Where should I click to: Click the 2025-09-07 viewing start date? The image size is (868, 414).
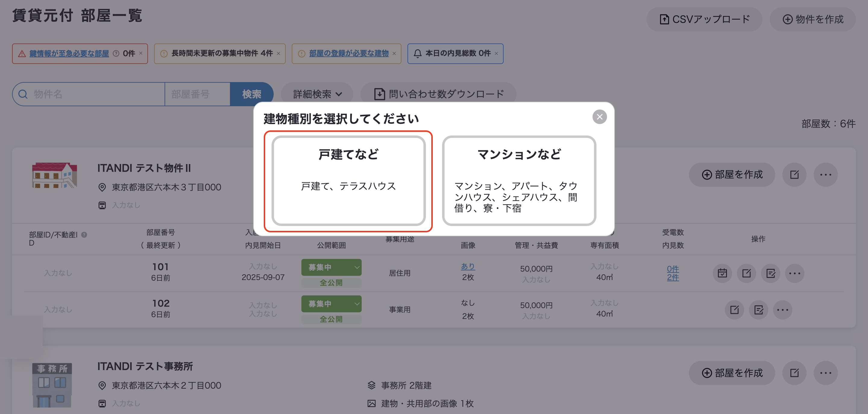(263, 277)
